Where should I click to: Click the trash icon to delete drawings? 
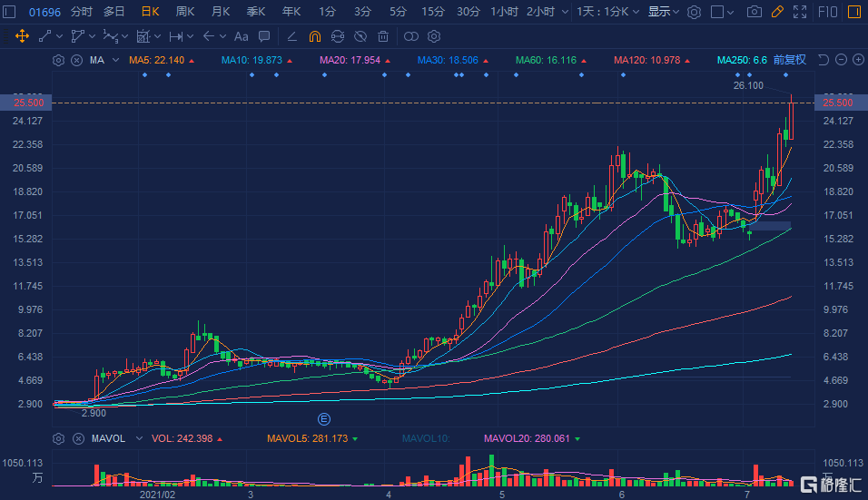point(383,36)
